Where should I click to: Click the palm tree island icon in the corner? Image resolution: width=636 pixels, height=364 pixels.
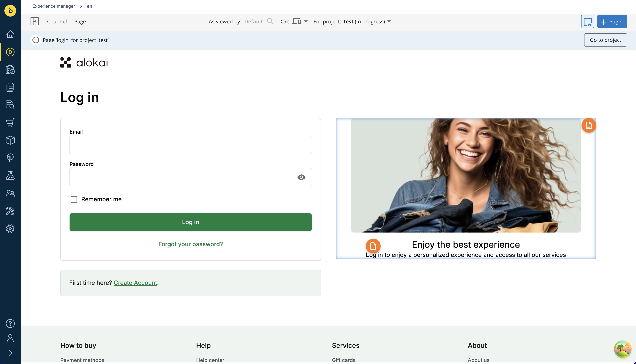[623, 349]
